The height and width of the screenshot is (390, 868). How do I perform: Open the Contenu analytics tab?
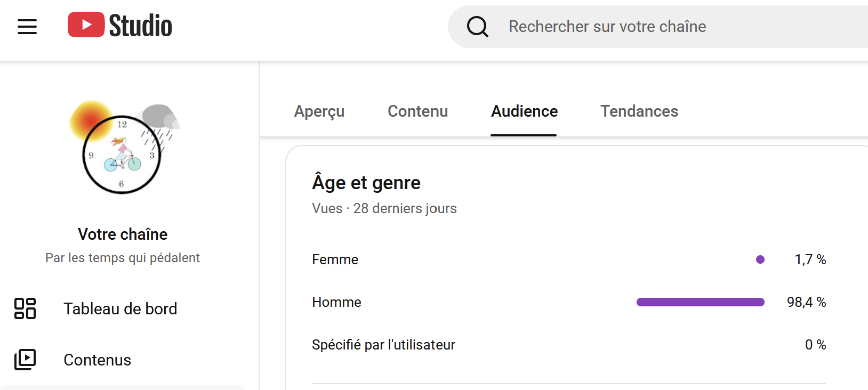point(417,111)
